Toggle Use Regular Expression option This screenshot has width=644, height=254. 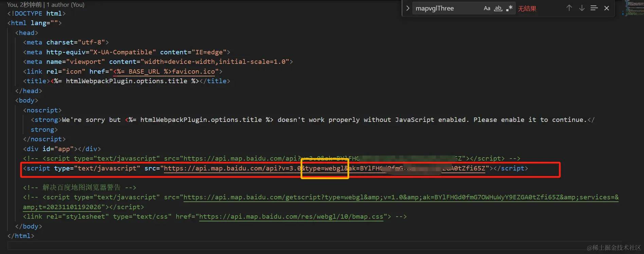click(x=509, y=8)
